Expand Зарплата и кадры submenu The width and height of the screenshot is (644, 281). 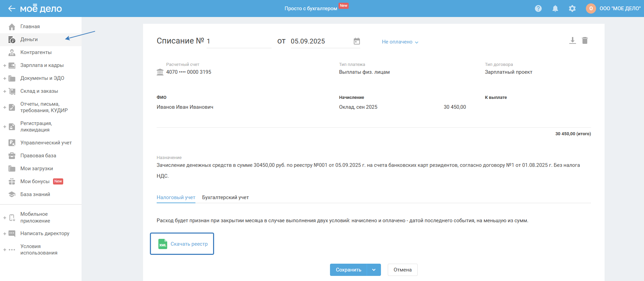coord(5,66)
